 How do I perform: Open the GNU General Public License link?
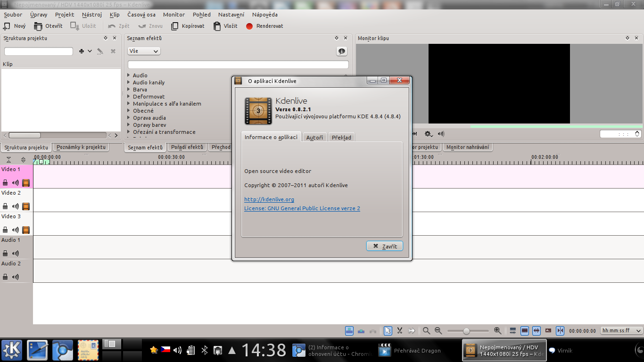(302, 208)
